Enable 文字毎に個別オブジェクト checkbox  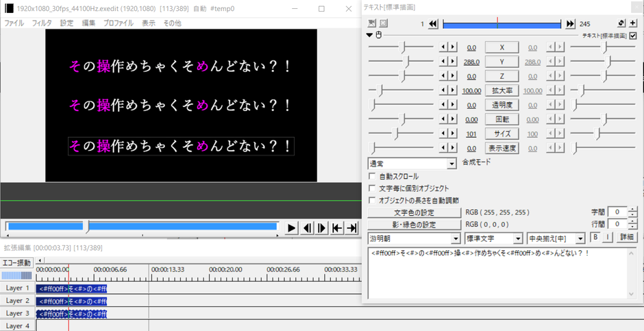[373, 188]
